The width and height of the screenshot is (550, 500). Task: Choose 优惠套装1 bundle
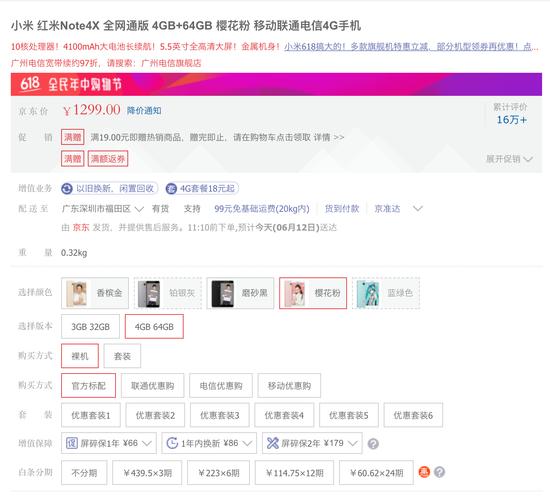click(91, 415)
